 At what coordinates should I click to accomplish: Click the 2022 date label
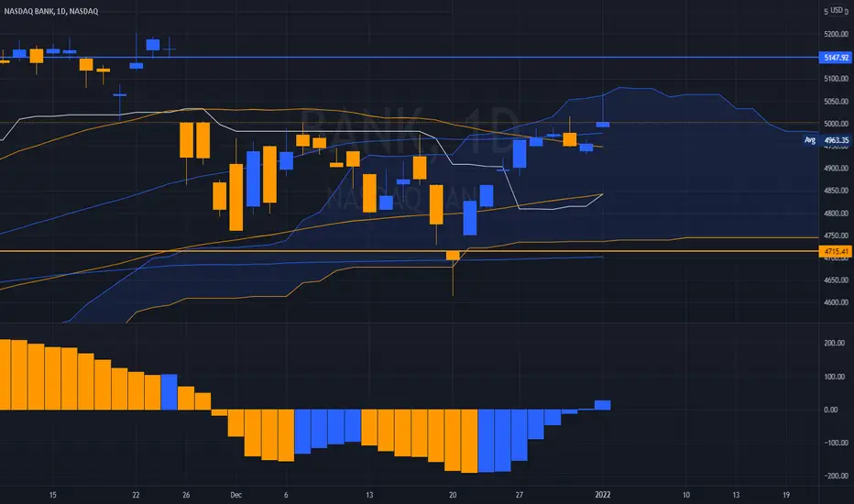[x=602, y=495]
